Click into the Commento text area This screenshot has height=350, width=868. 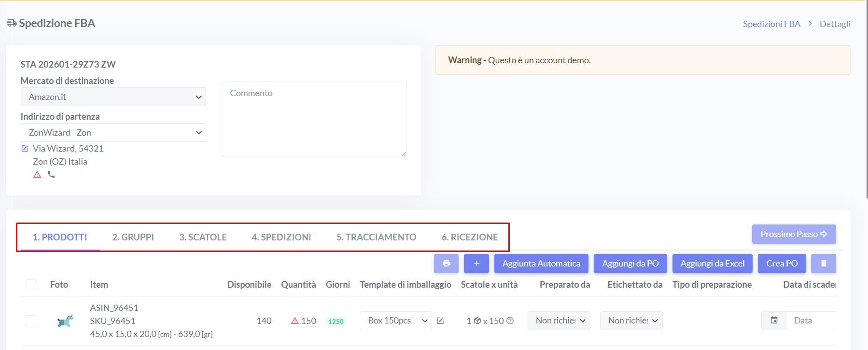[313, 119]
